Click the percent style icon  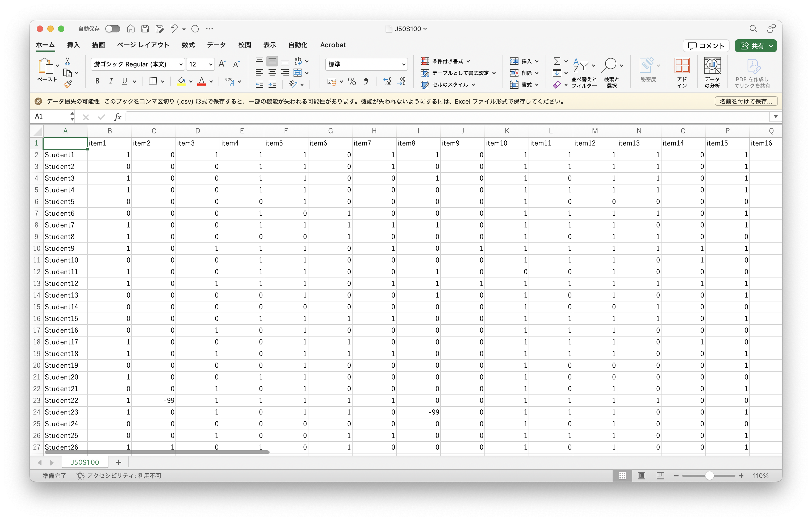point(352,82)
